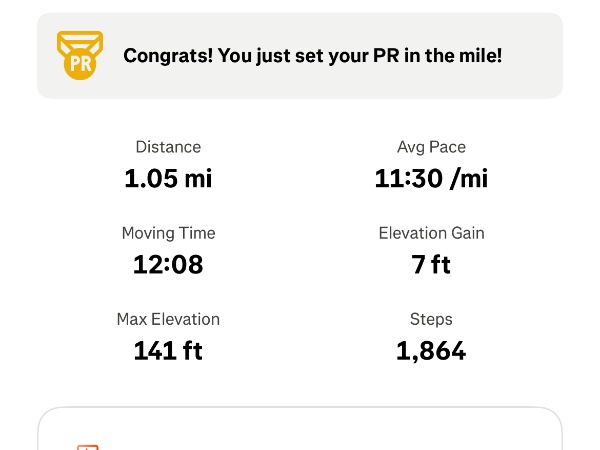Viewport: 600px width, 450px height.
Task: Tap the 11:30 /mi pace value
Action: 431,179
